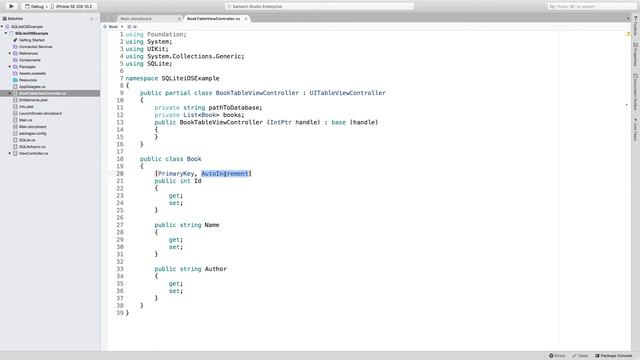Click 'public string Name' property
The width and height of the screenshot is (640, 360).
(x=187, y=225)
